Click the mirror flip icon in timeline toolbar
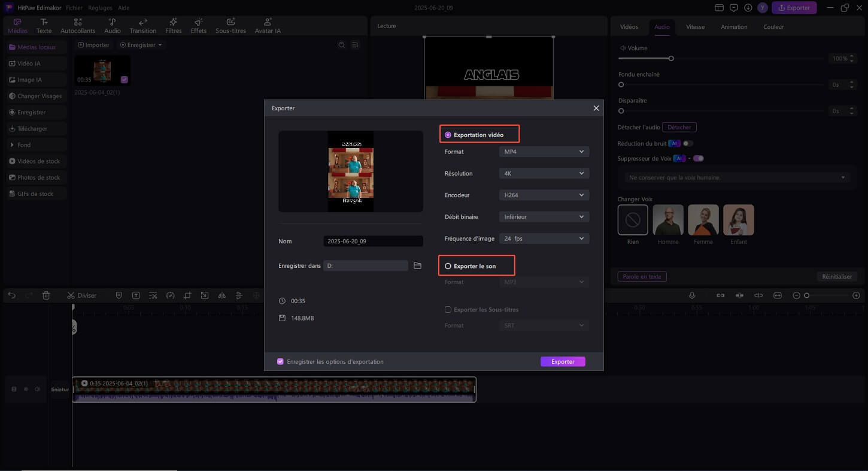This screenshot has width=868, height=471. click(221, 295)
